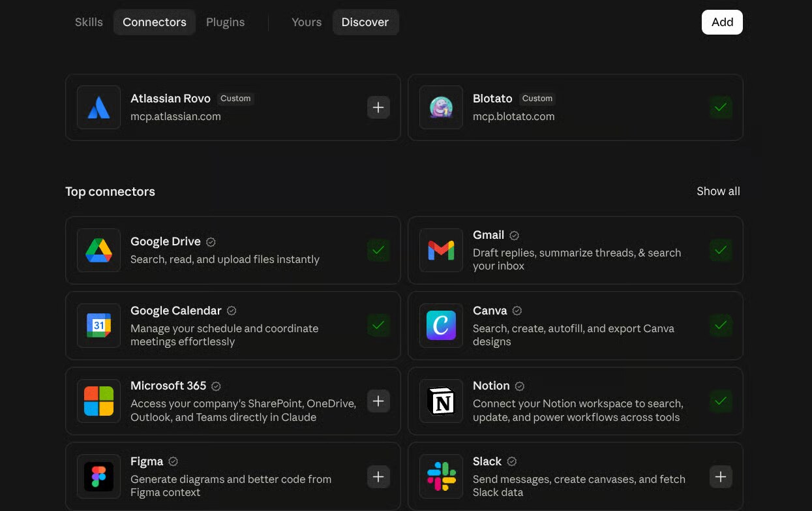Add Figma connector via plus icon

coord(378,476)
